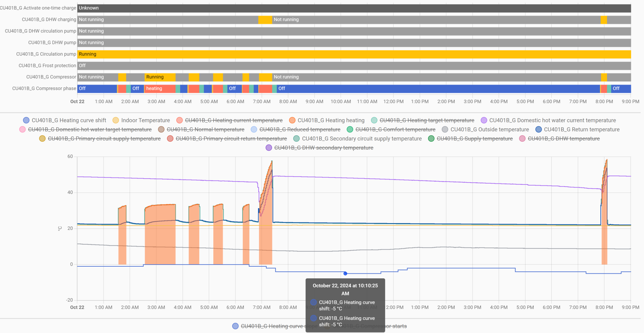
Task: Enable the hidden Comfort temperature series
Action: (x=395, y=129)
